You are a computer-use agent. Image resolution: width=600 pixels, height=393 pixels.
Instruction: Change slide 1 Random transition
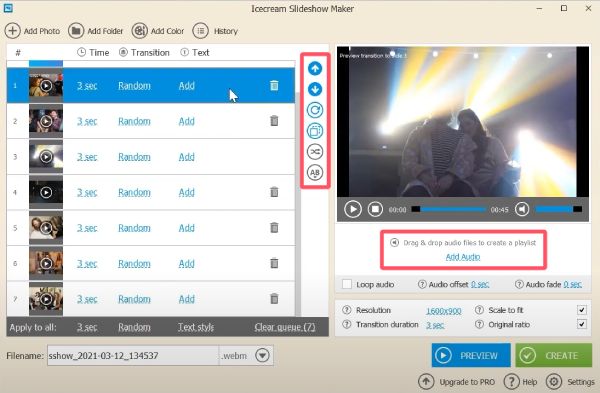pyautogui.click(x=134, y=86)
